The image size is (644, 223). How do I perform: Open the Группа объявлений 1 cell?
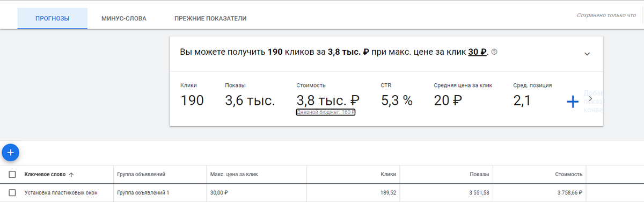pos(143,193)
